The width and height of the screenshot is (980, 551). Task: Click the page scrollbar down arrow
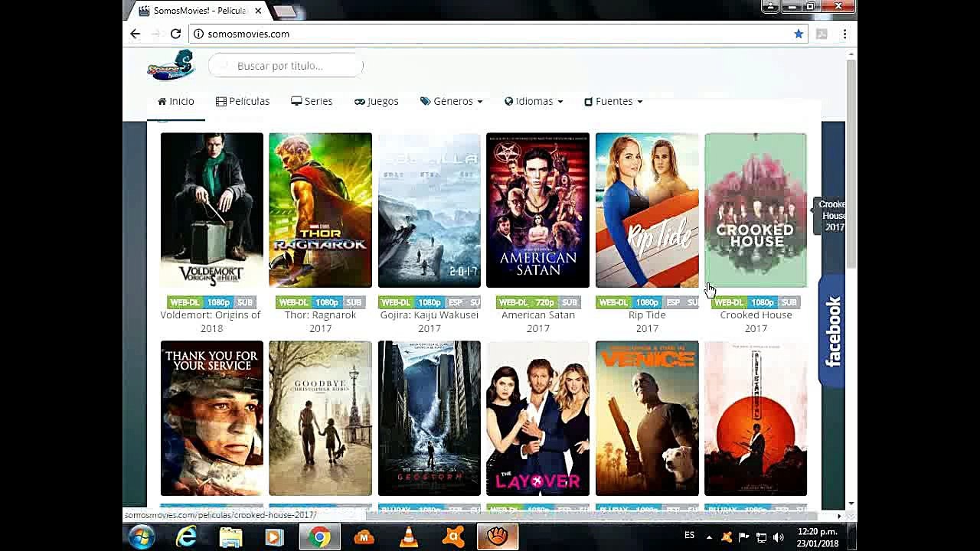pyautogui.click(x=851, y=504)
